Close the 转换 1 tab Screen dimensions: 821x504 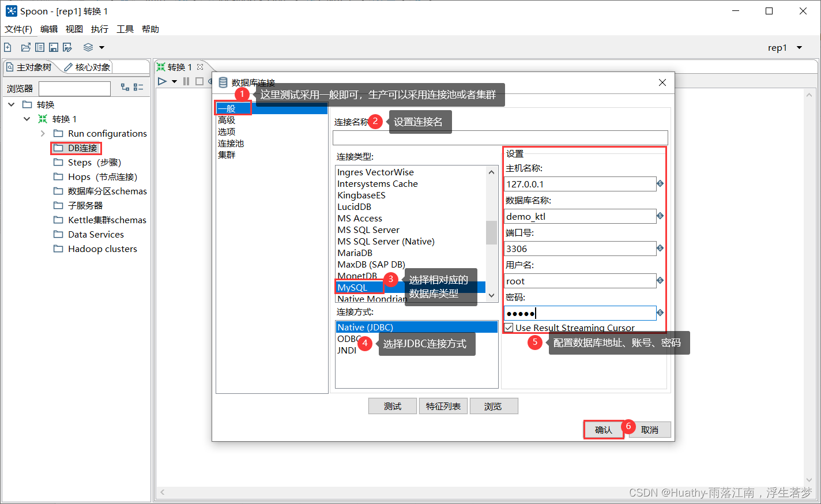pyautogui.click(x=200, y=67)
